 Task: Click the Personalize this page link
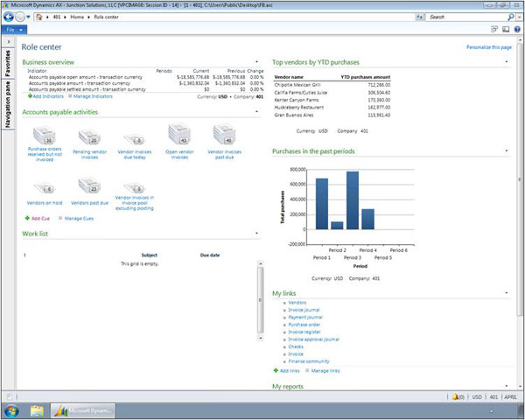point(489,47)
